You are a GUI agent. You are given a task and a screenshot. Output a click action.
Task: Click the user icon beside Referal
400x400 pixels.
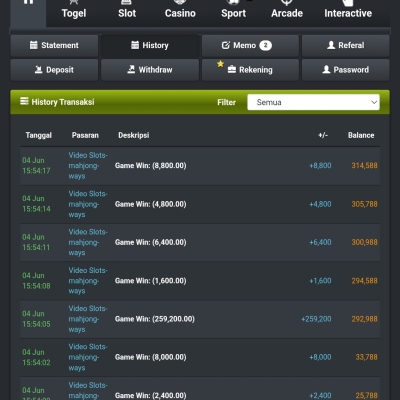(331, 45)
